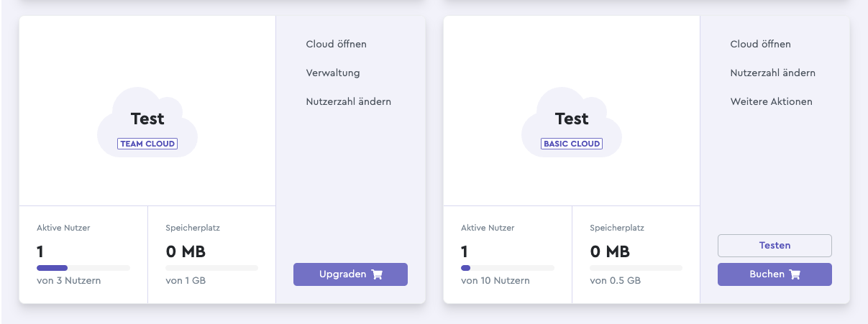Expand Weitere Aktionen in Basic Cloud card
868x324 pixels.
772,101
